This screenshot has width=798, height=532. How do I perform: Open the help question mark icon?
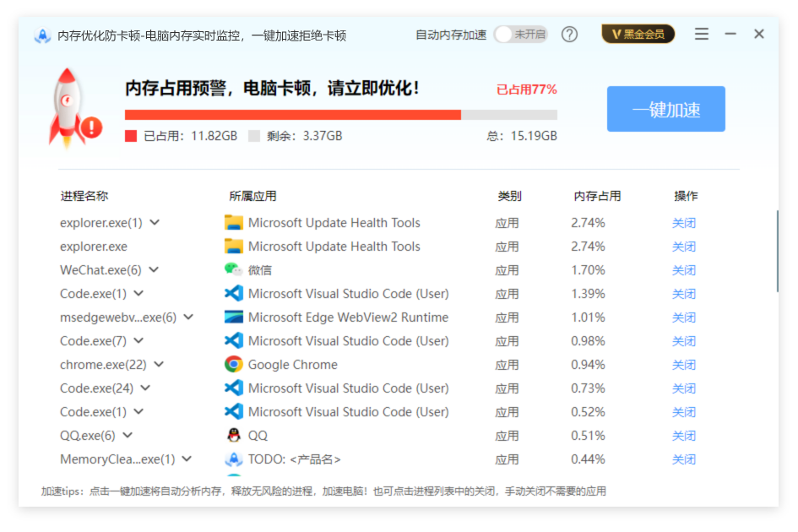tap(569, 35)
